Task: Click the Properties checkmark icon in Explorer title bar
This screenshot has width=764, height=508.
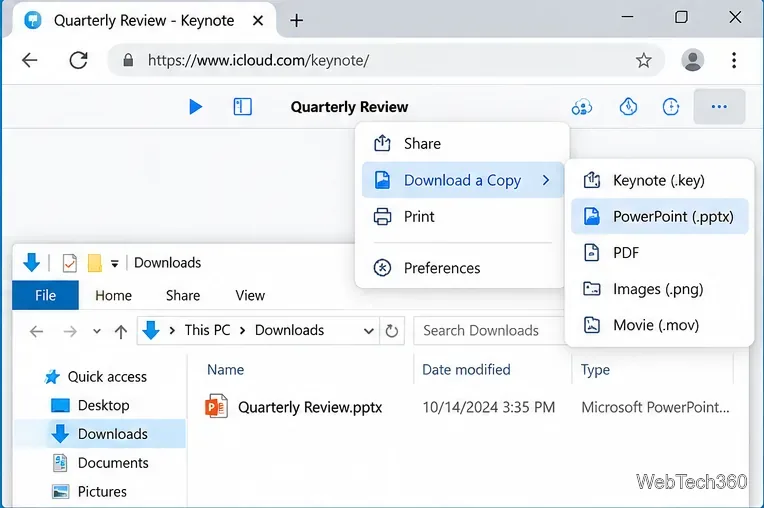Action: pos(70,263)
